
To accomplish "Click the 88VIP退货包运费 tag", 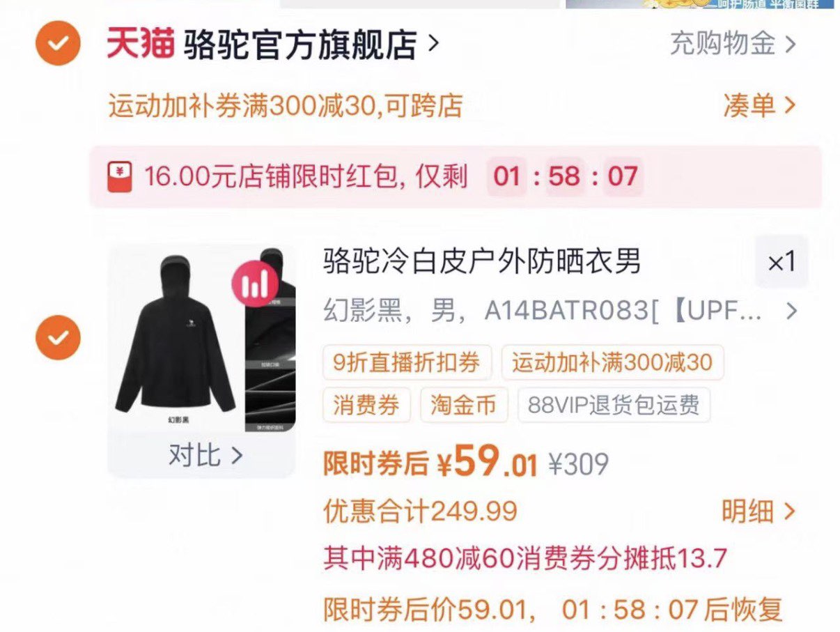I will click(x=614, y=405).
